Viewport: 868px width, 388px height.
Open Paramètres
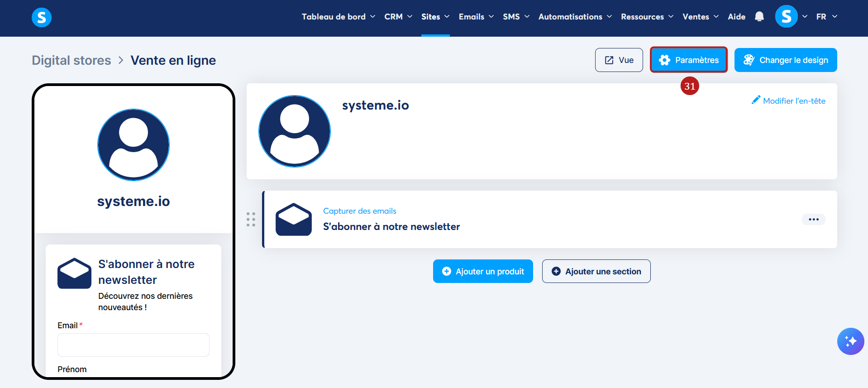tap(689, 60)
